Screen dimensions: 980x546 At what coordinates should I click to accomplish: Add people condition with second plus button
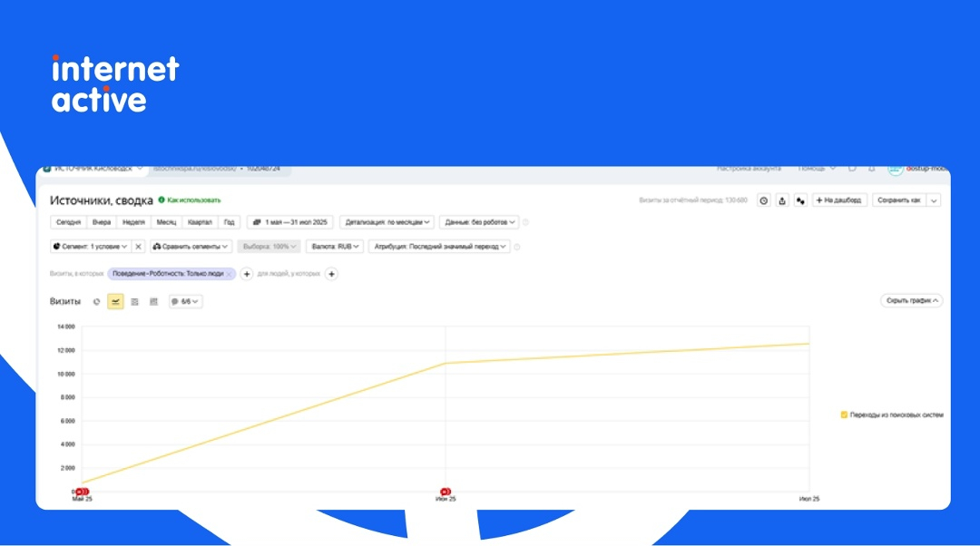tap(332, 274)
